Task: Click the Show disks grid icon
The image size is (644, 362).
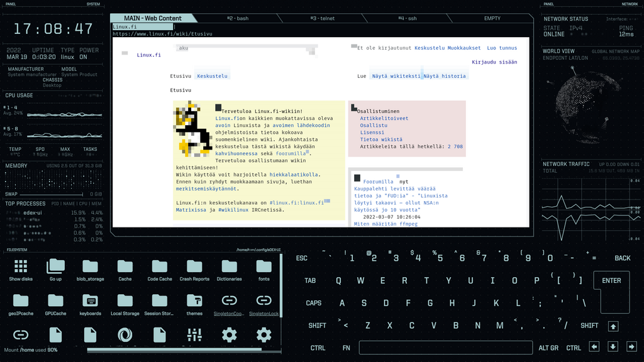Action: (x=21, y=266)
